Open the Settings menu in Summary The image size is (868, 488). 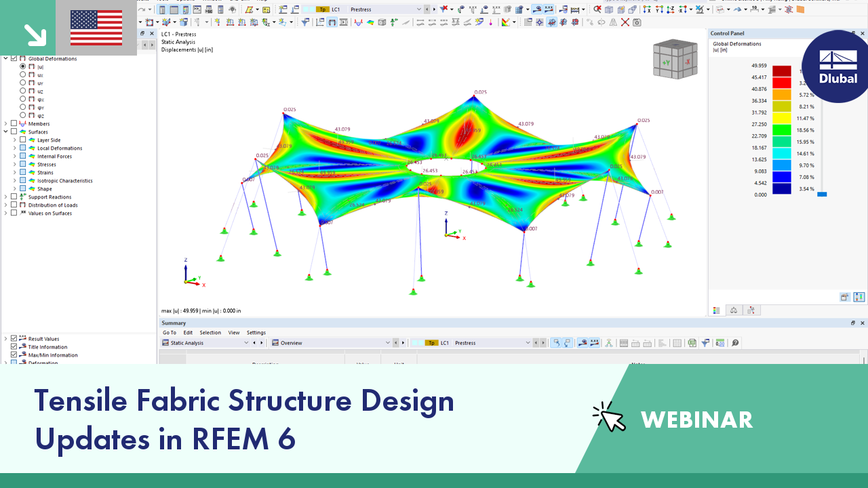pyautogui.click(x=256, y=333)
